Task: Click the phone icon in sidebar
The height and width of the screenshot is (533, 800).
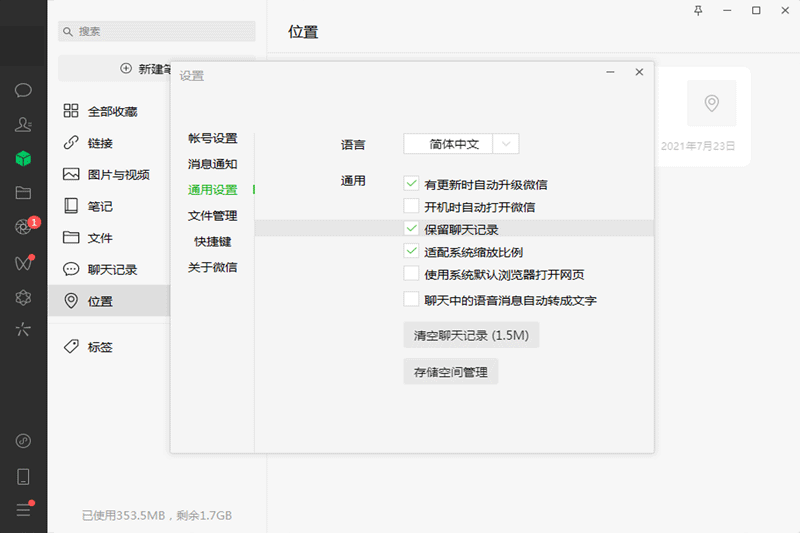Action: (x=23, y=476)
